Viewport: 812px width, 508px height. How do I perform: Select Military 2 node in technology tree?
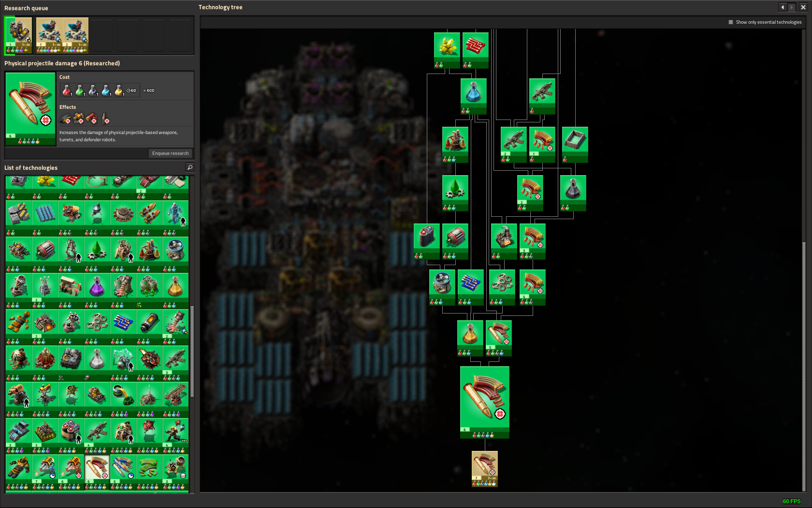(x=514, y=145)
